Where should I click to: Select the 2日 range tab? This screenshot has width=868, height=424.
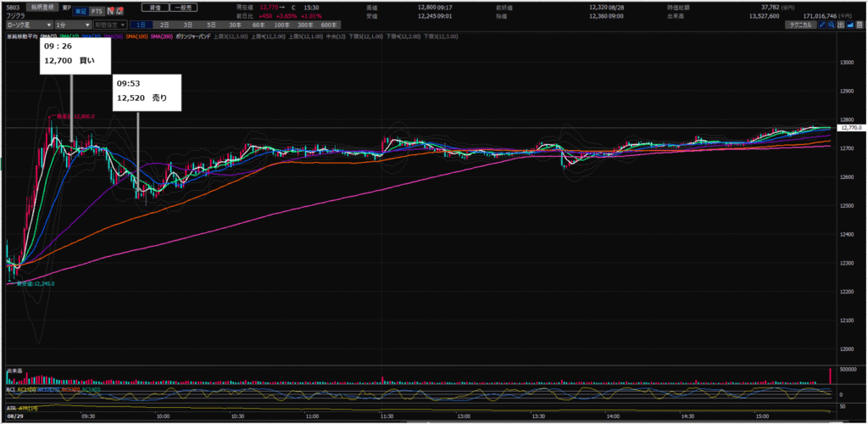[x=165, y=25]
